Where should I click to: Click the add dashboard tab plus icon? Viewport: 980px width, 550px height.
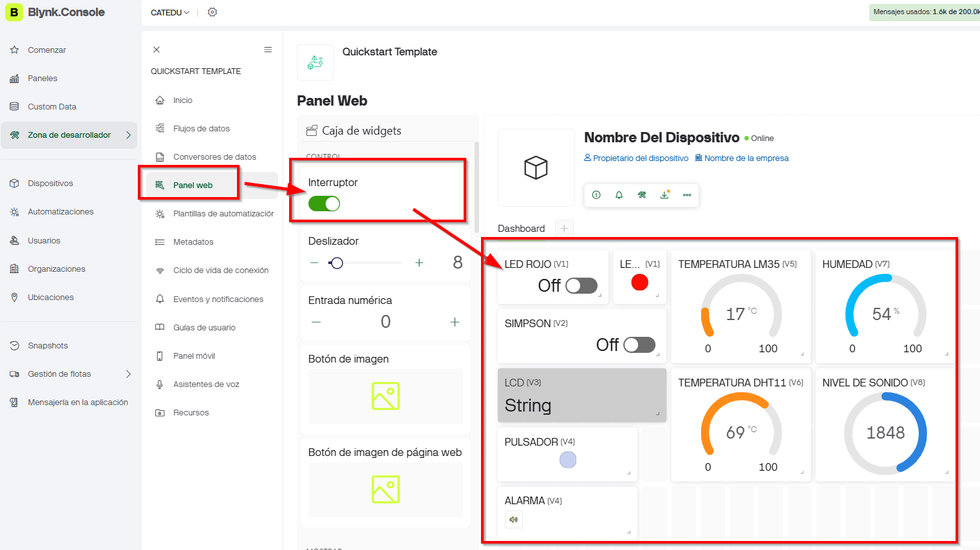point(564,229)
